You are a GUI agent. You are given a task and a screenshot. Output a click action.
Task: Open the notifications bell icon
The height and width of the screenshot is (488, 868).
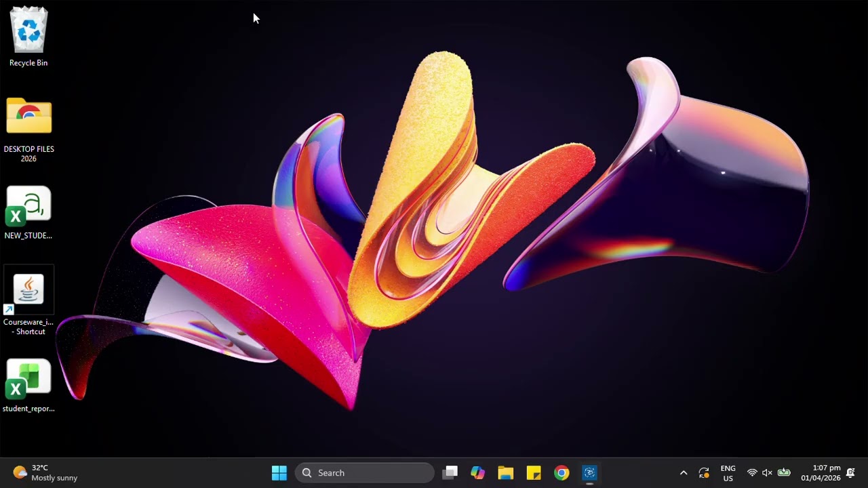(850, 473)
